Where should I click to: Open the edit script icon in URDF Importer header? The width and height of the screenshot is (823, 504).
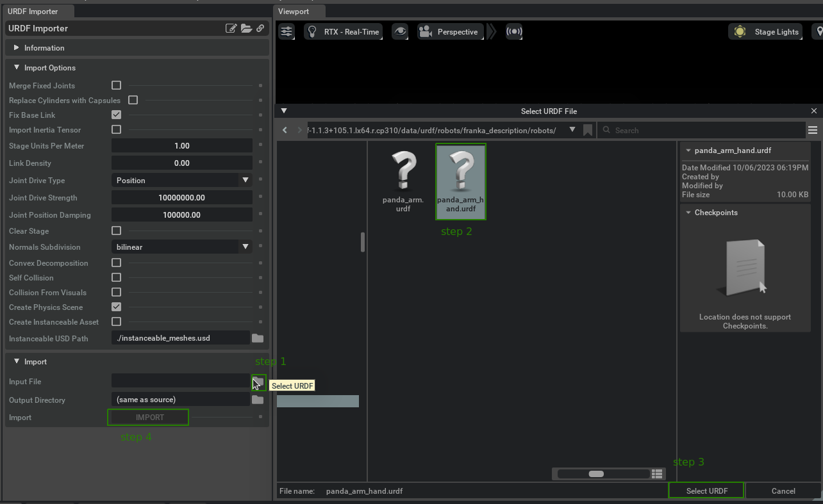pyautogui.click(x=231, y=28)
